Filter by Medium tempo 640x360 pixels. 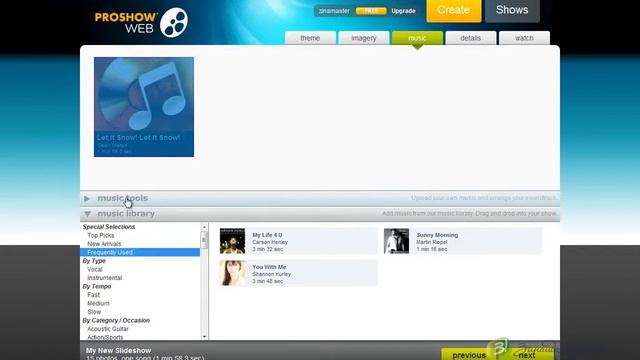coord(98,304)
